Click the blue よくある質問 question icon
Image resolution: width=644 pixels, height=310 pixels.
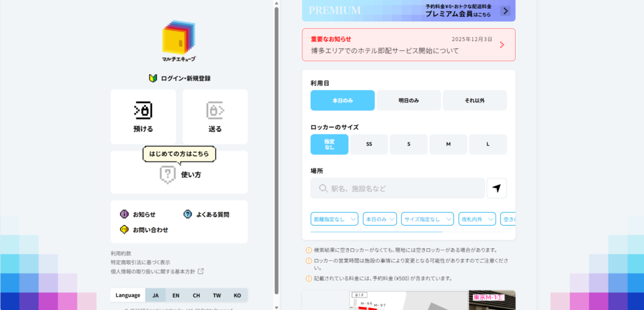187,214
